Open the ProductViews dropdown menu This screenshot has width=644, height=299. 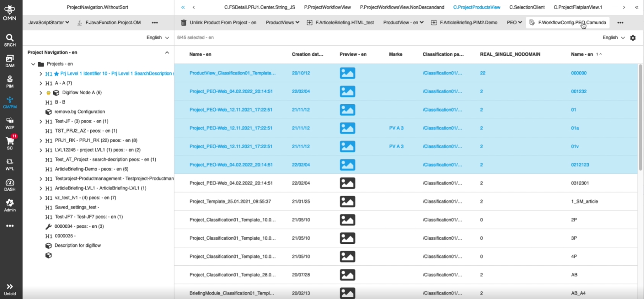[282, 23]
